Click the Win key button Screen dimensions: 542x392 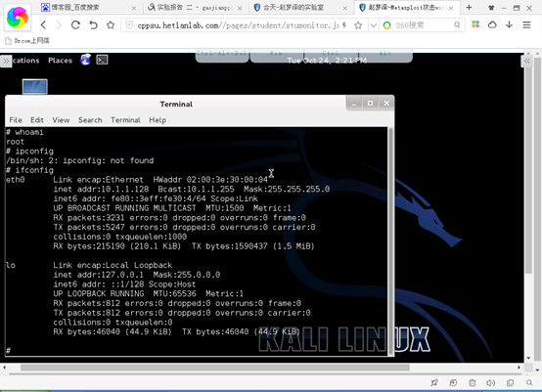(x=277, y=56)
